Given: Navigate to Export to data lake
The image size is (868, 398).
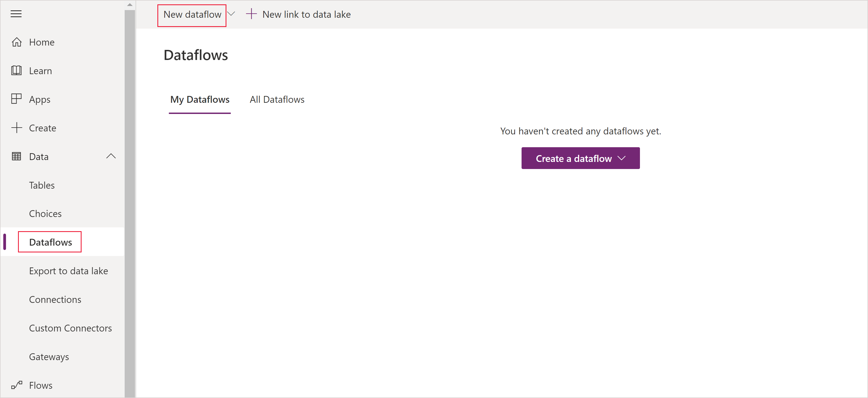Looking at the screenshot, I should tap(69, 271).
